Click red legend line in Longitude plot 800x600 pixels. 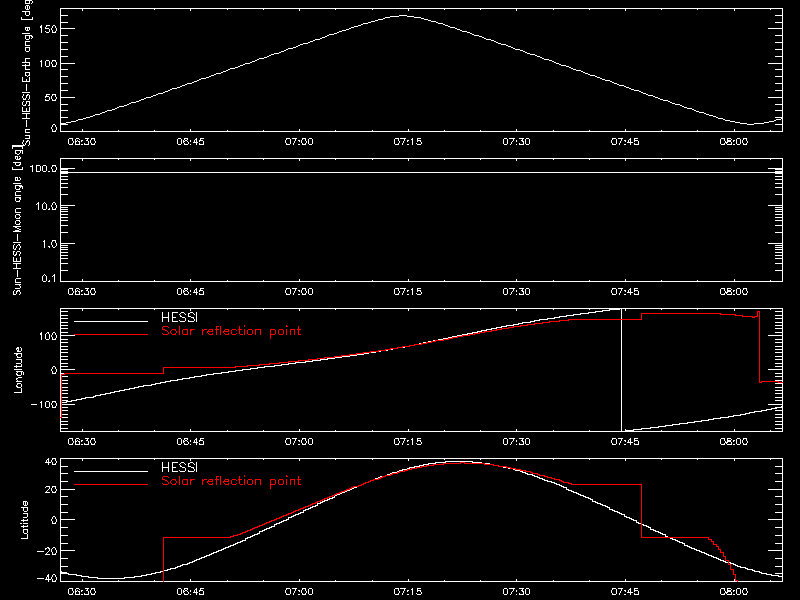[111, 335]
